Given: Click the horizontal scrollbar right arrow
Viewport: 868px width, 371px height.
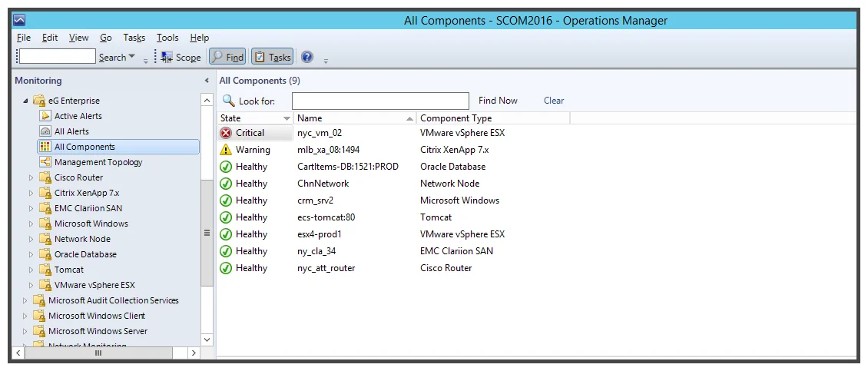Looking at the screenshot, I should [194, 353].
